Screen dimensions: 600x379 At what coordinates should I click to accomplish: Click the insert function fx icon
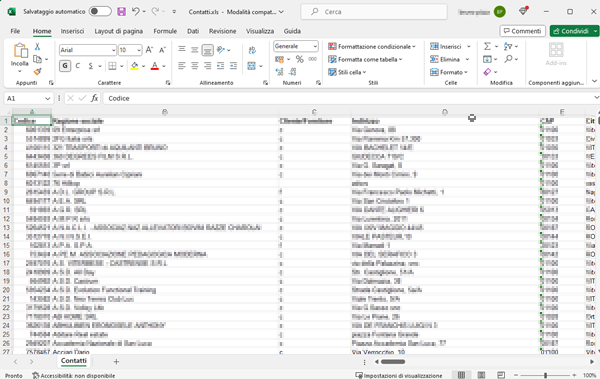pos(94,98)
